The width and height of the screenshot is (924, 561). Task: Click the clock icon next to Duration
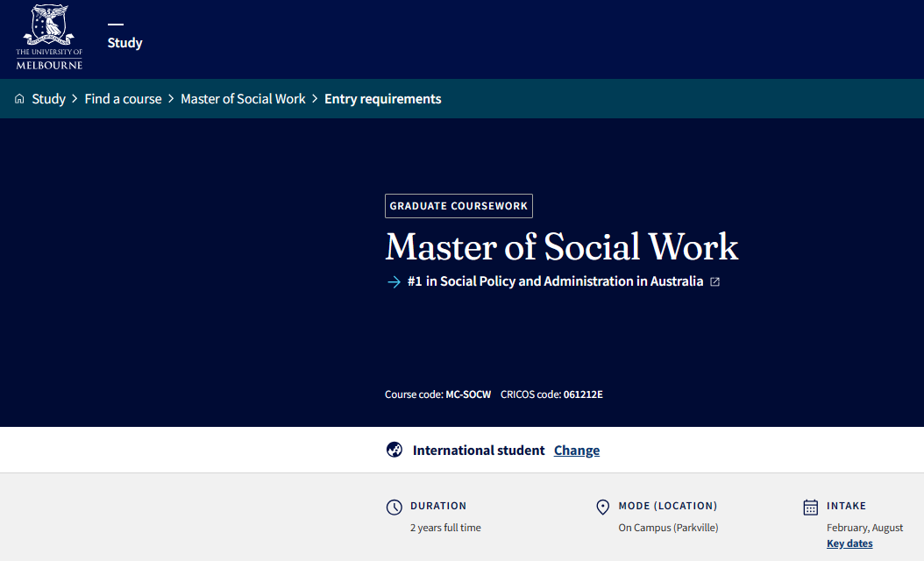[394, 508]
